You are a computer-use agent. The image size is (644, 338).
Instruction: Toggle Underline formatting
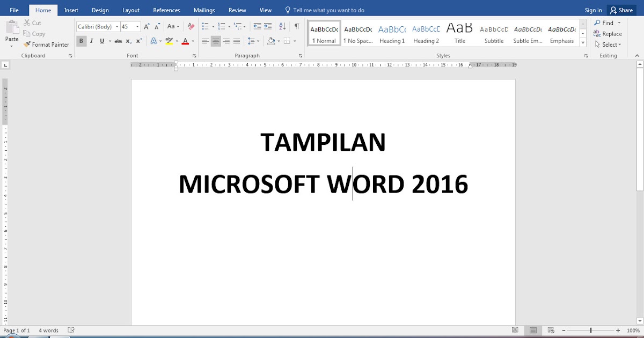point(101,41)
